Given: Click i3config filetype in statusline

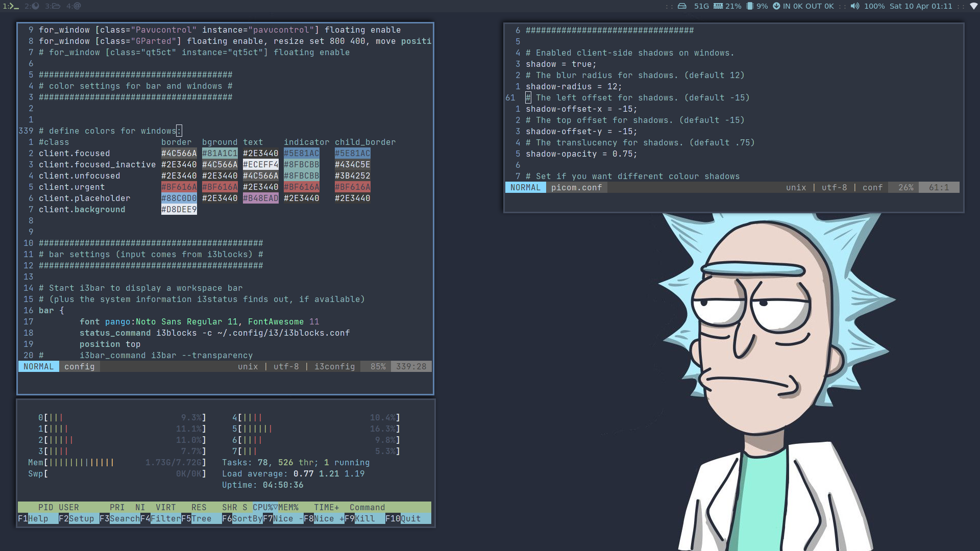Looking at the screenshot, I should tap(334, 367).
